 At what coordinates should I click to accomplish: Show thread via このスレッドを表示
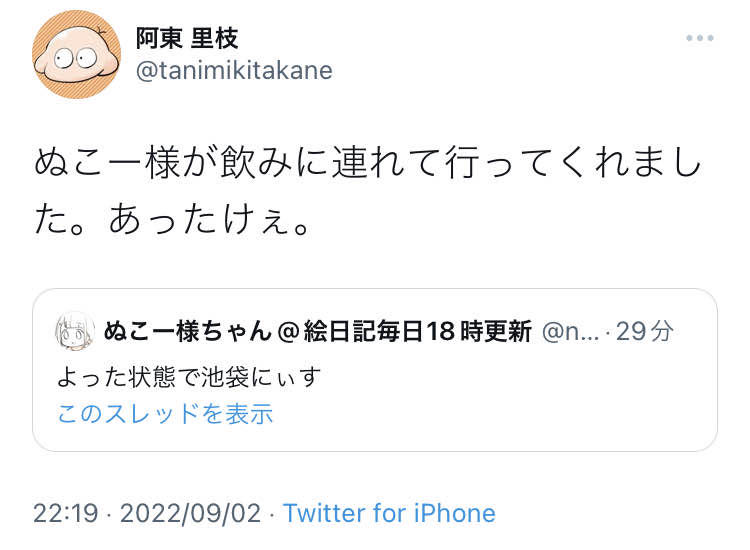tap(165, 413)
